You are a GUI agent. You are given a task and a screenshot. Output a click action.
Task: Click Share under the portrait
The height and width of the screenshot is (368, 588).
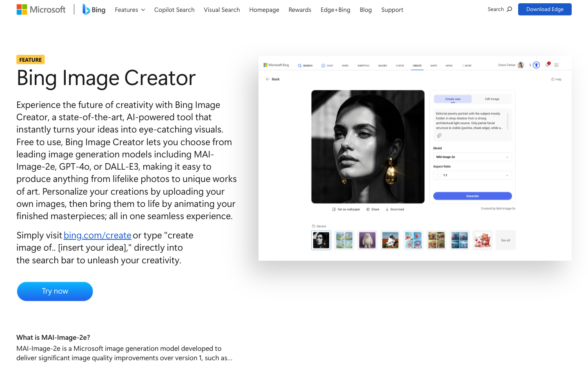coord(373,209)
